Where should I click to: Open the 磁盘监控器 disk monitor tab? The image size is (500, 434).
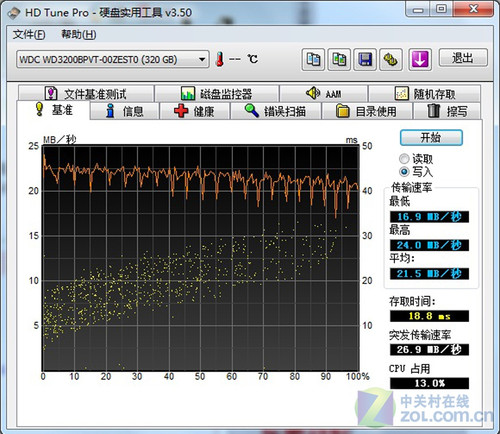217,94
